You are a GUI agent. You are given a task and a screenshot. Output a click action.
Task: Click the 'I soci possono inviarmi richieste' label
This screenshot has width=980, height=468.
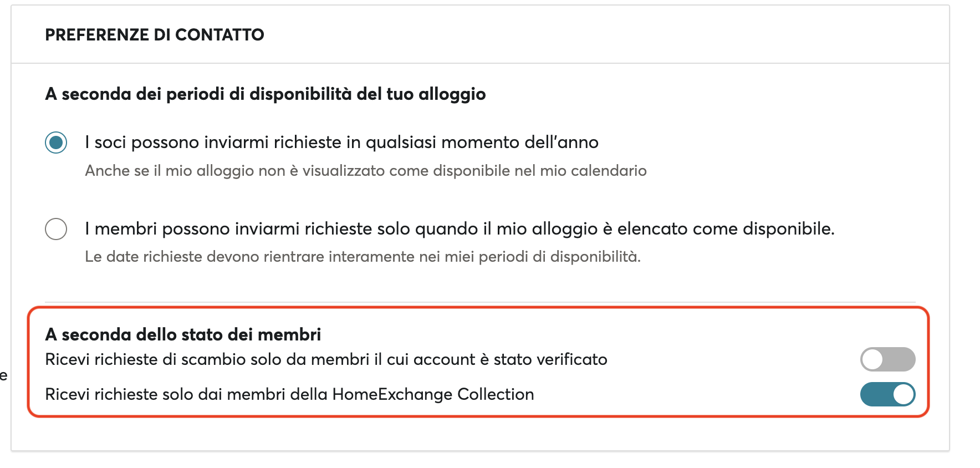(341, 143)
